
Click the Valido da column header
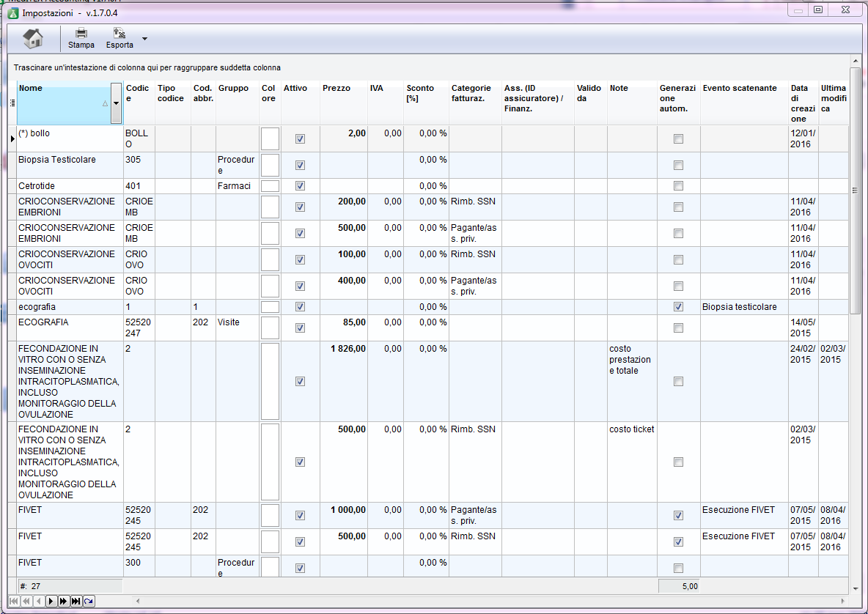tap(591, 103)
